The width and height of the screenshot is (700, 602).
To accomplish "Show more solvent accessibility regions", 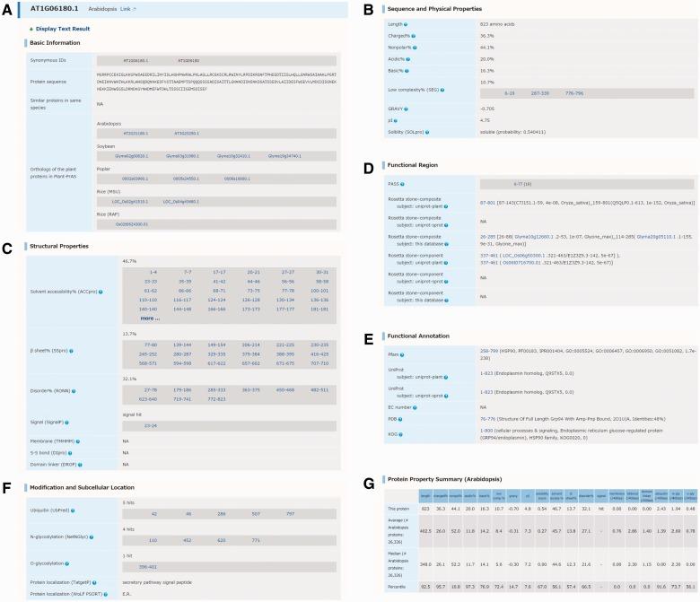I will [x=151, y=318].
